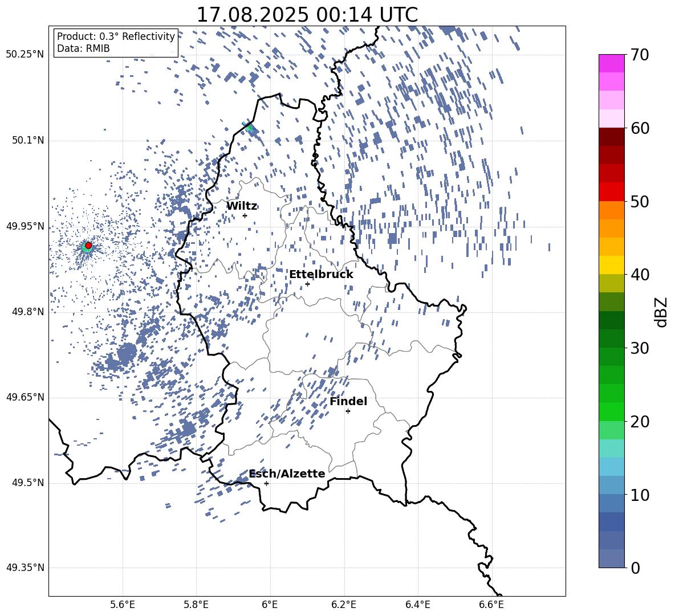
Task: Click the 50 colorbar tick label
Action: click(x=640, y=202)
